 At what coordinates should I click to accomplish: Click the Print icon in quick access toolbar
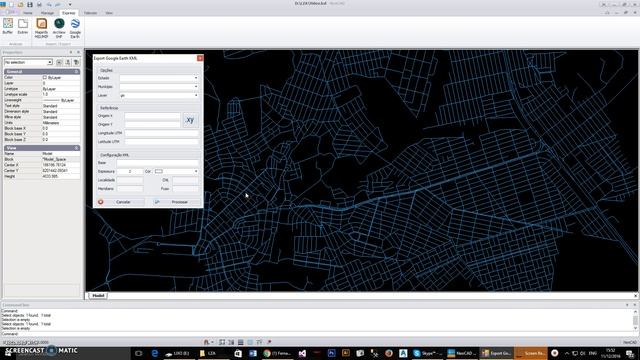[39, 4]
